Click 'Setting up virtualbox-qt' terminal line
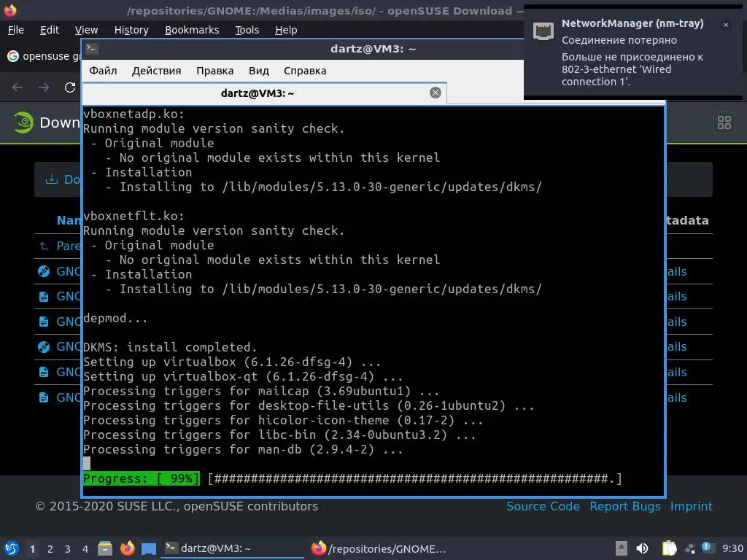 [x=243, y=376]
